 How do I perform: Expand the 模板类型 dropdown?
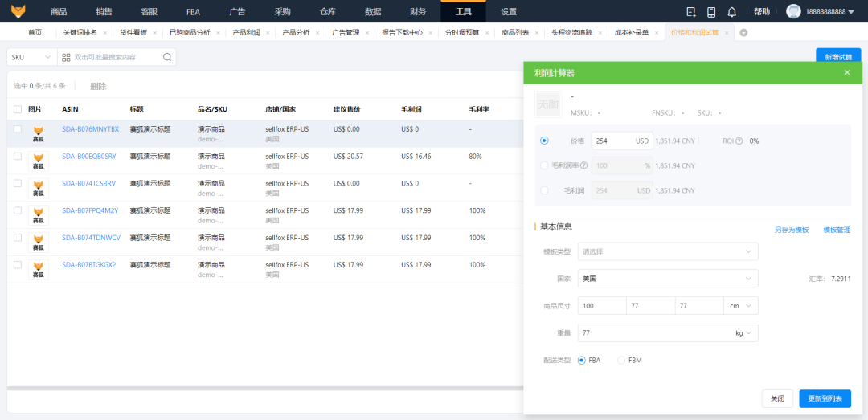(667, 251)
